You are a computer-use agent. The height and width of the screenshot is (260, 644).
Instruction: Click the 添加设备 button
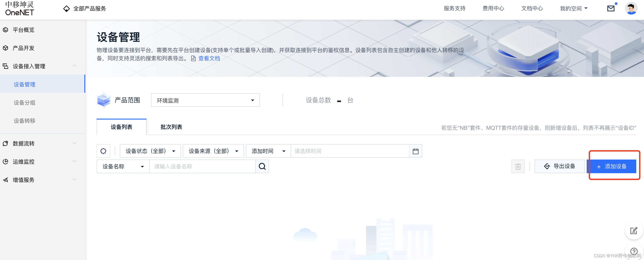tap(611, 166)
